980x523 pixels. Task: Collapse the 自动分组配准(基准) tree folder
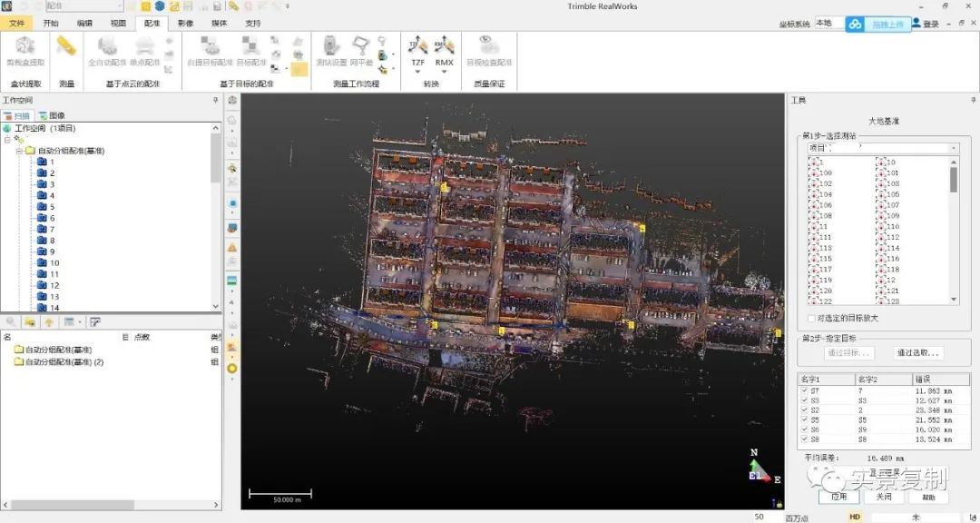pyautogui.click(x=19, y=151)
